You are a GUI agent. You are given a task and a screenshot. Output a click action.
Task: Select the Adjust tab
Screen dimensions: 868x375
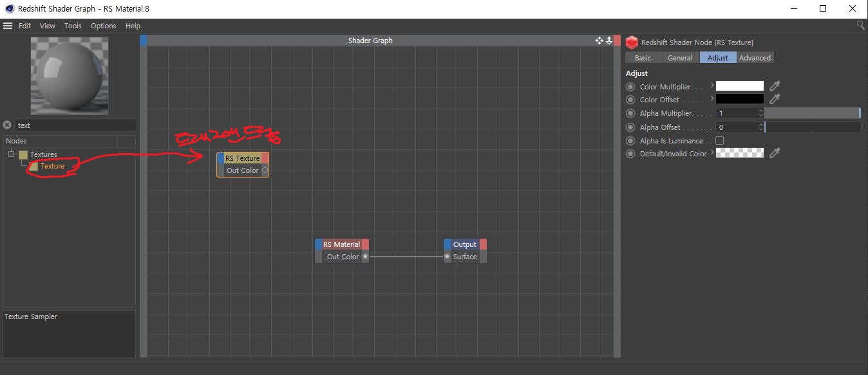718,58
